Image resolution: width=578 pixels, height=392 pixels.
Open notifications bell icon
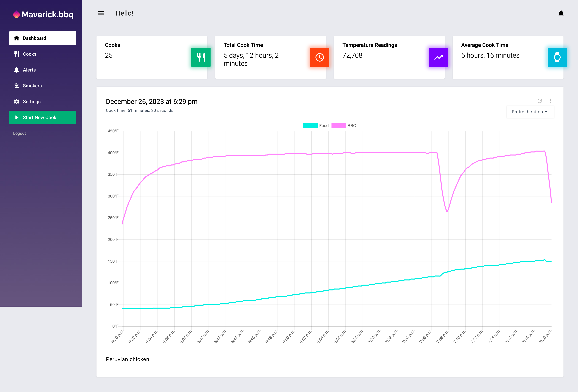click(x=561, y=13)
